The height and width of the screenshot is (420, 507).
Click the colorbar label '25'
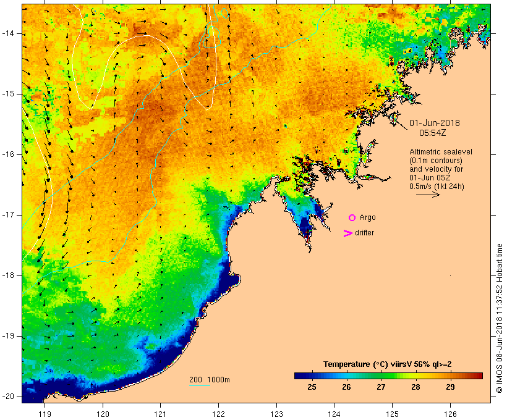pos(312,387)
